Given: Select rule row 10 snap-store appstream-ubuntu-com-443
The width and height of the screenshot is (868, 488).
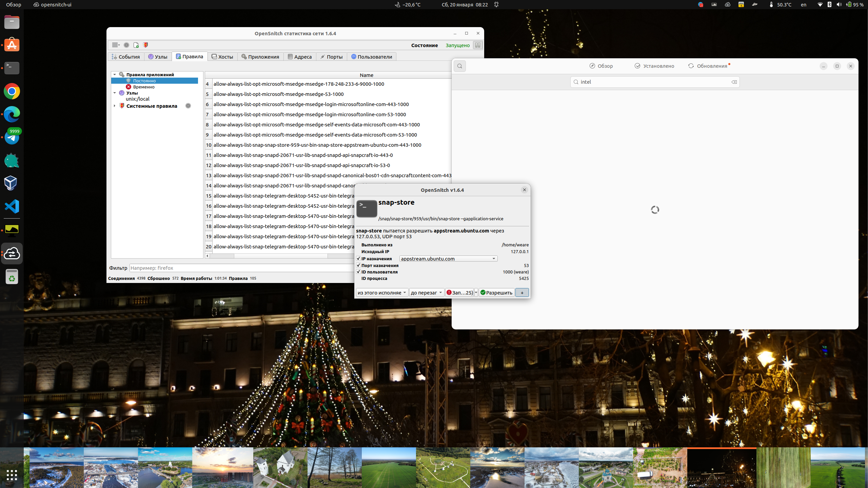Looking at the screenshot, I should pos(317,145).
